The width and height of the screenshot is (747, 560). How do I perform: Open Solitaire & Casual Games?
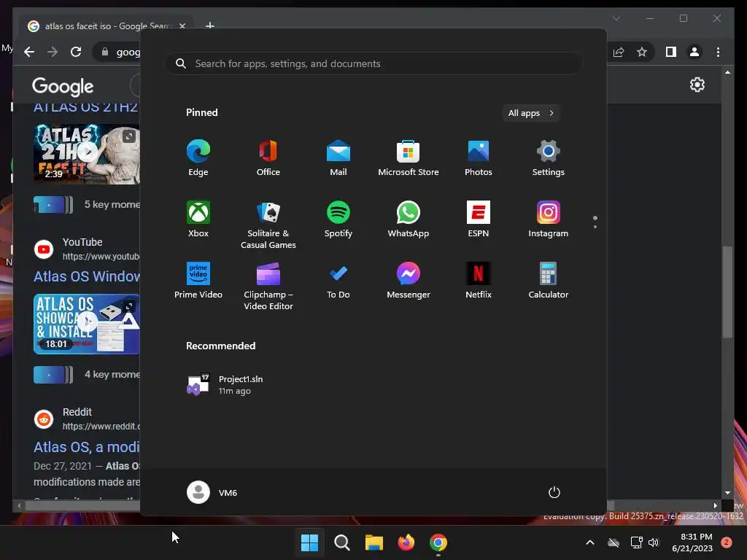[268, 225]
